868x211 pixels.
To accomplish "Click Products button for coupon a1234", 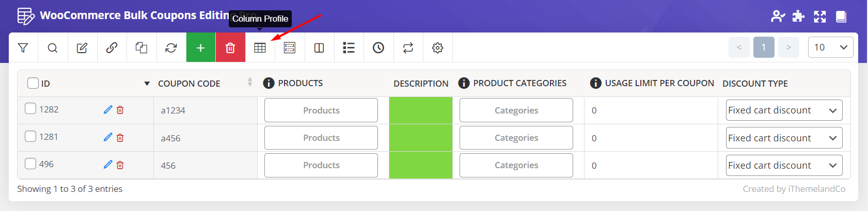I will click(321, 110).
